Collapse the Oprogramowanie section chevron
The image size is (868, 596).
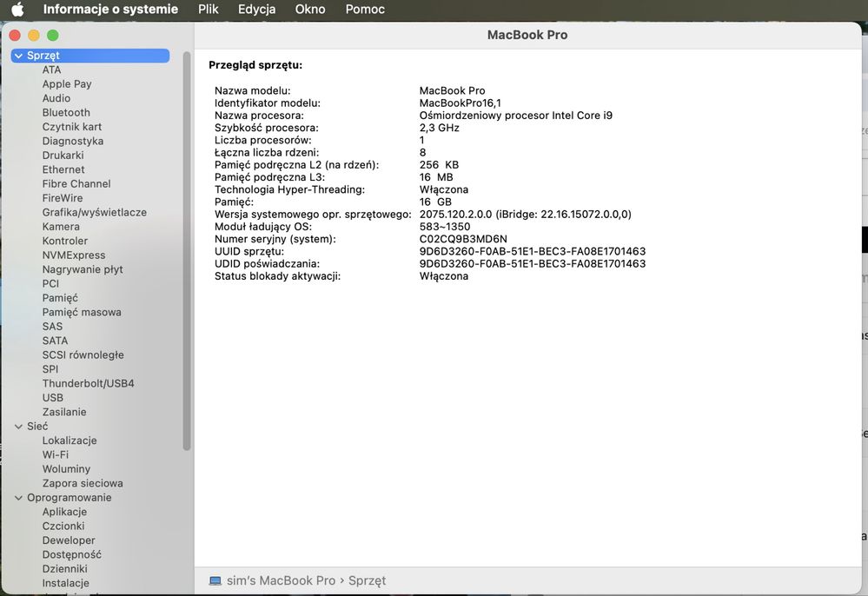[19, 498]
